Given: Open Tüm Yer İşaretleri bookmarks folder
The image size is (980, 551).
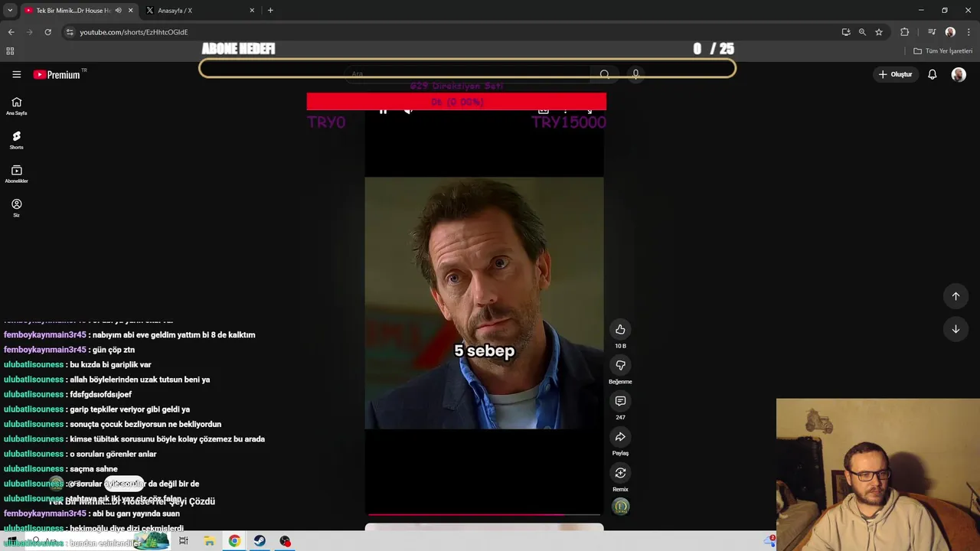Looking at the screenshot, I should [x=943, y=51].
